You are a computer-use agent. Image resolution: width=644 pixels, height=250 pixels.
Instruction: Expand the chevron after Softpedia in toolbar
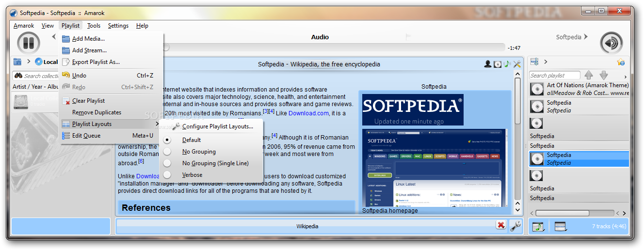tap(586, 37)
